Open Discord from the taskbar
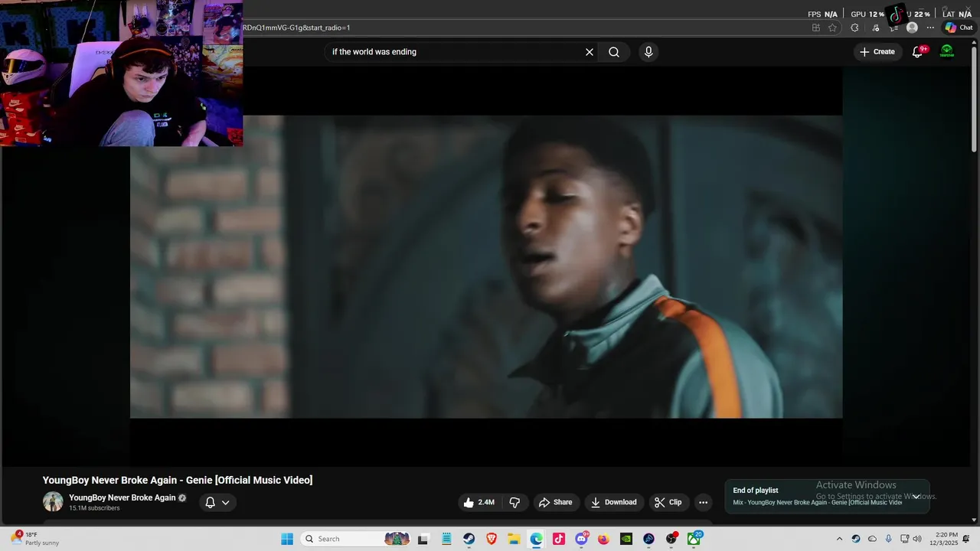Viewport: 980px width, 551px height. [581, 539]
